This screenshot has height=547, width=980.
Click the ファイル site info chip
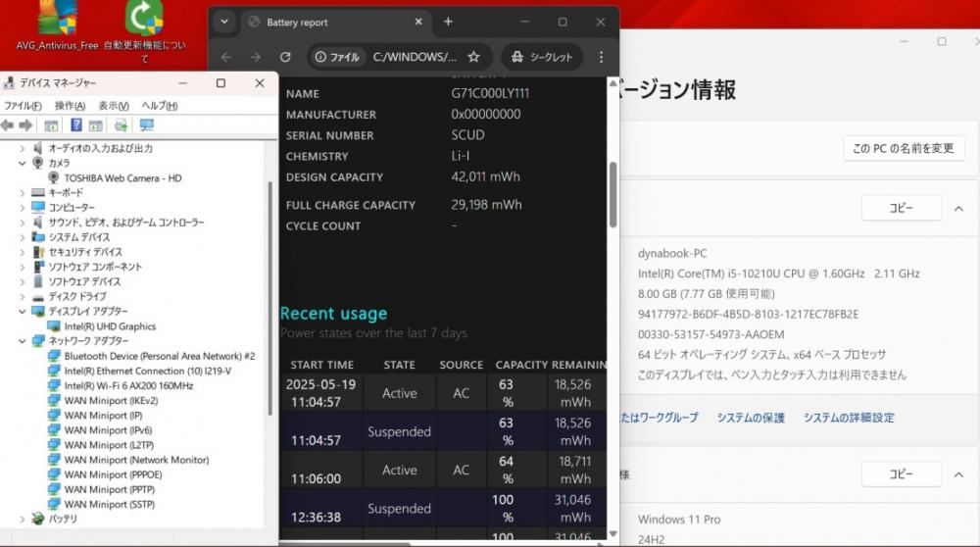pos(337,57)
